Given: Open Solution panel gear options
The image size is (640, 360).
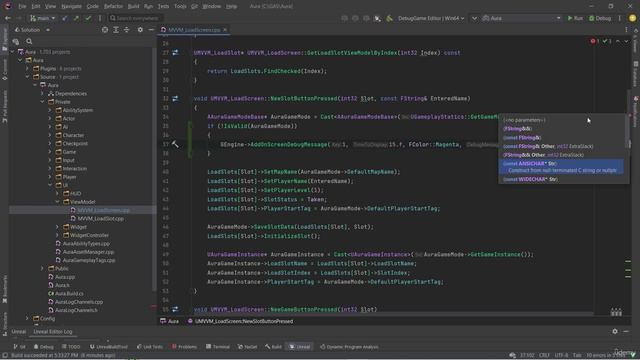Looking at the screenshot, I should (x=140, y=30).
